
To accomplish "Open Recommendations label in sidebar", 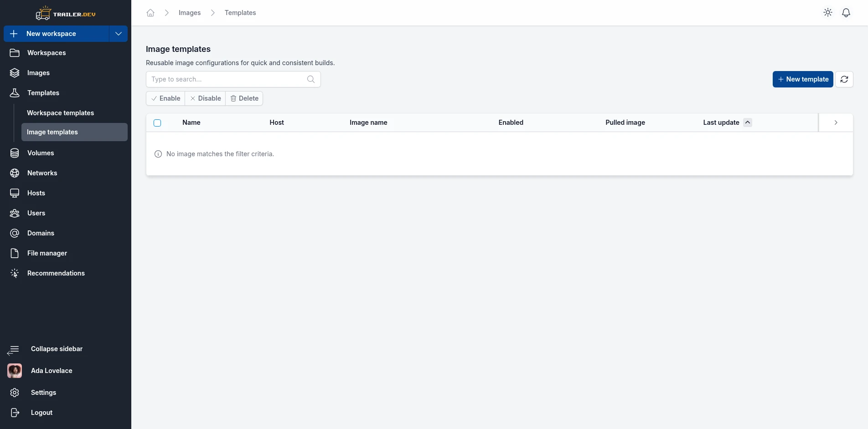I will [x=56, y=273].
